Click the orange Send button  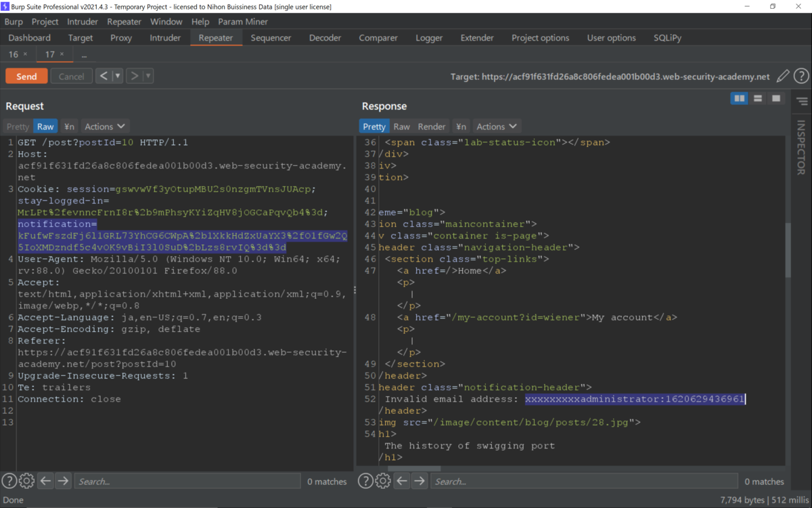pyautogui.click(x=26, y=77)
